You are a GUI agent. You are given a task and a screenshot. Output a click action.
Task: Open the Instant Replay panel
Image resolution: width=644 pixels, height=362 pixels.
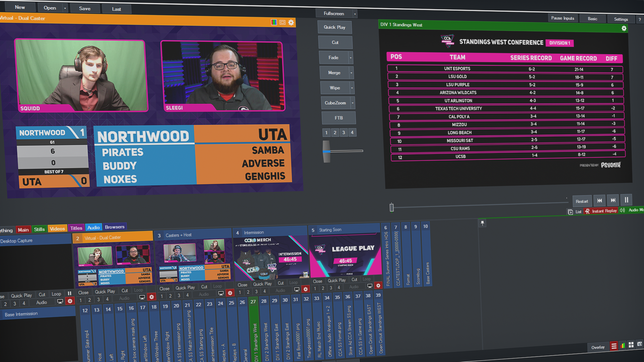(601, 211)
